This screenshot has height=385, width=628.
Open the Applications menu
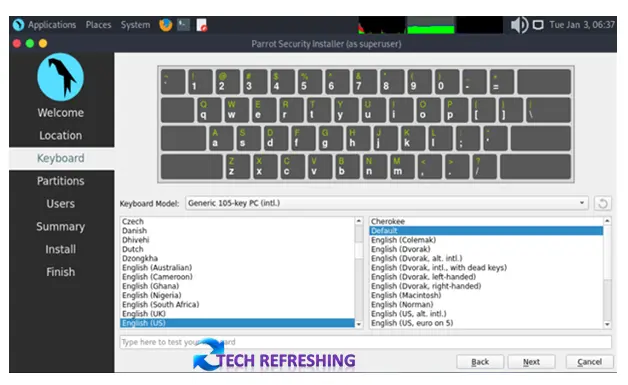[x=52, y=25]
